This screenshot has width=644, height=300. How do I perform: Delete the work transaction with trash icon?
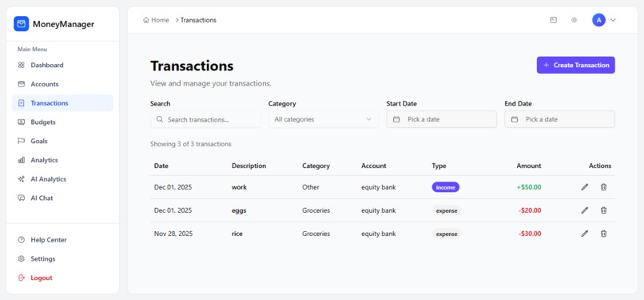603,187
